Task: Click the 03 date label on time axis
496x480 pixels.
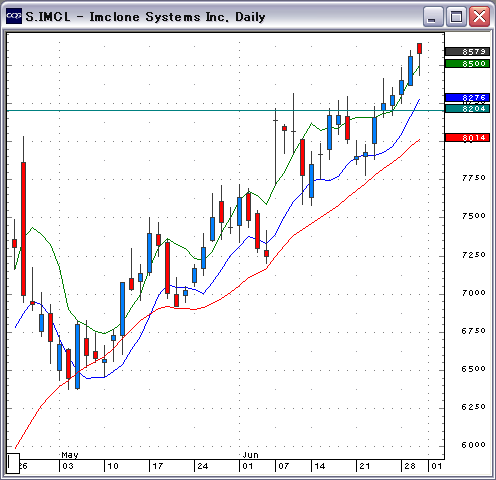Action: point(68,466)
